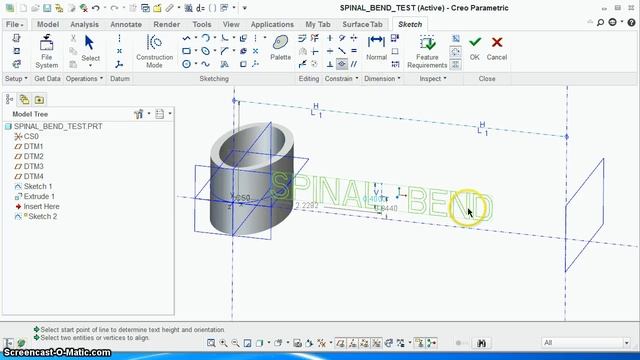
Task: Select the Arc sketch tool
Action: click(x=206, y=38)
